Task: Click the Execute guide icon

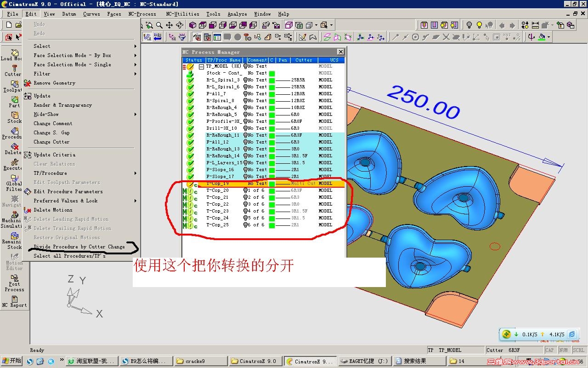Action: point(14,162)
